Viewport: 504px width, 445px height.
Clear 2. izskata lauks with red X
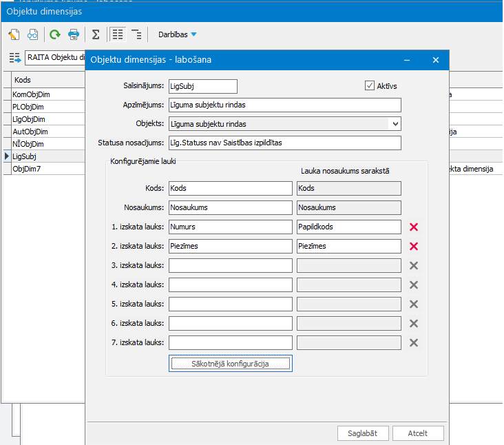414,246
